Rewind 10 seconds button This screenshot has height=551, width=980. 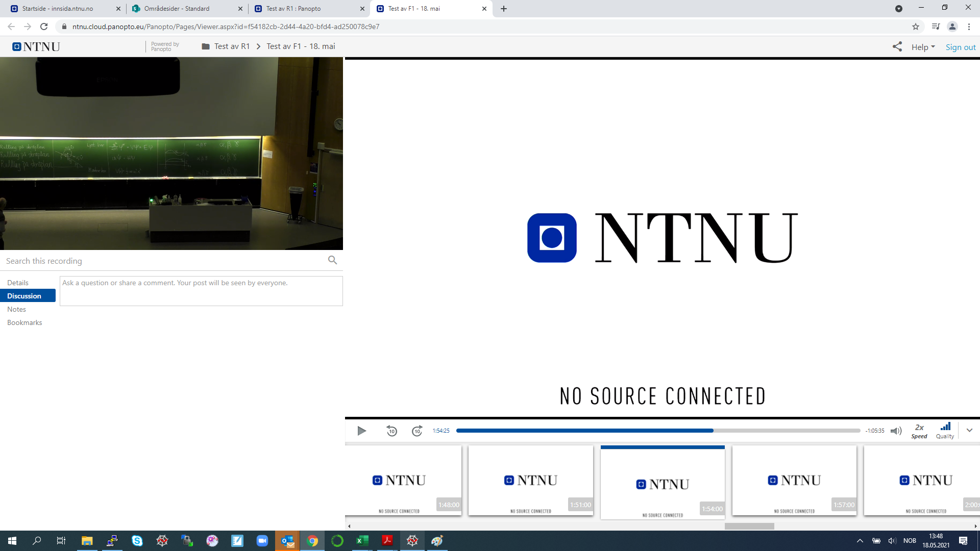point(391,431)
